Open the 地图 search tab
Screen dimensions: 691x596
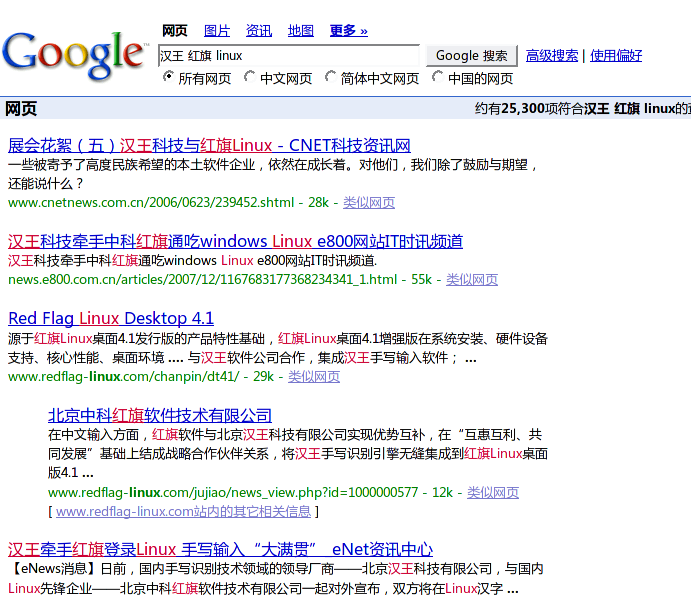click(301, 31)
